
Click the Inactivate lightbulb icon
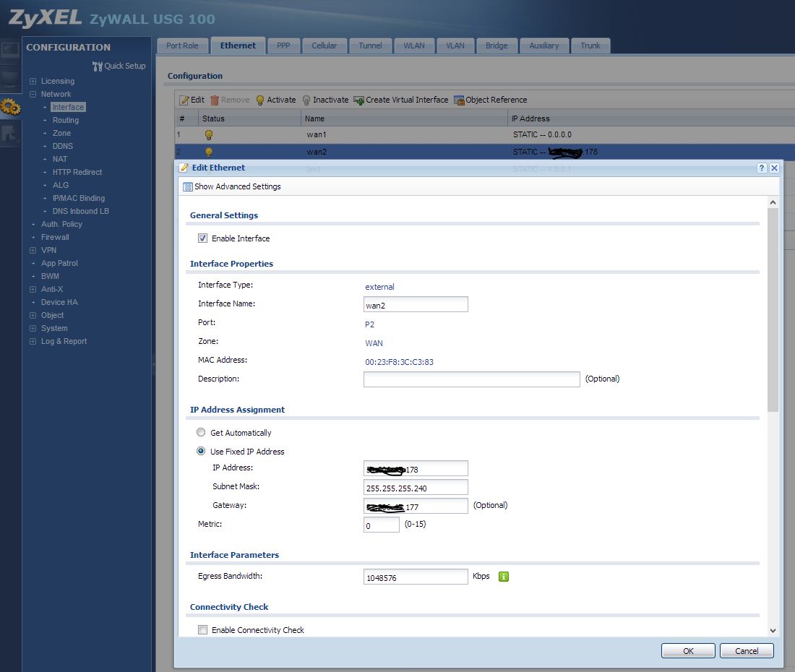(306, 100)
